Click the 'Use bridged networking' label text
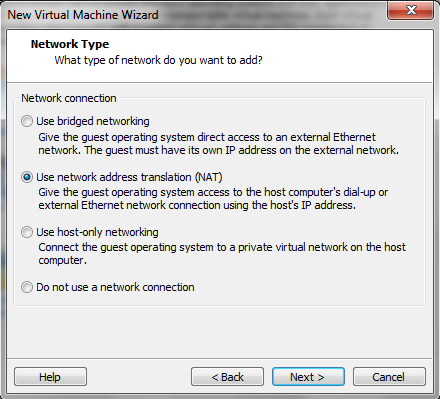Viewport: 440px width, 399px height. 93,121
